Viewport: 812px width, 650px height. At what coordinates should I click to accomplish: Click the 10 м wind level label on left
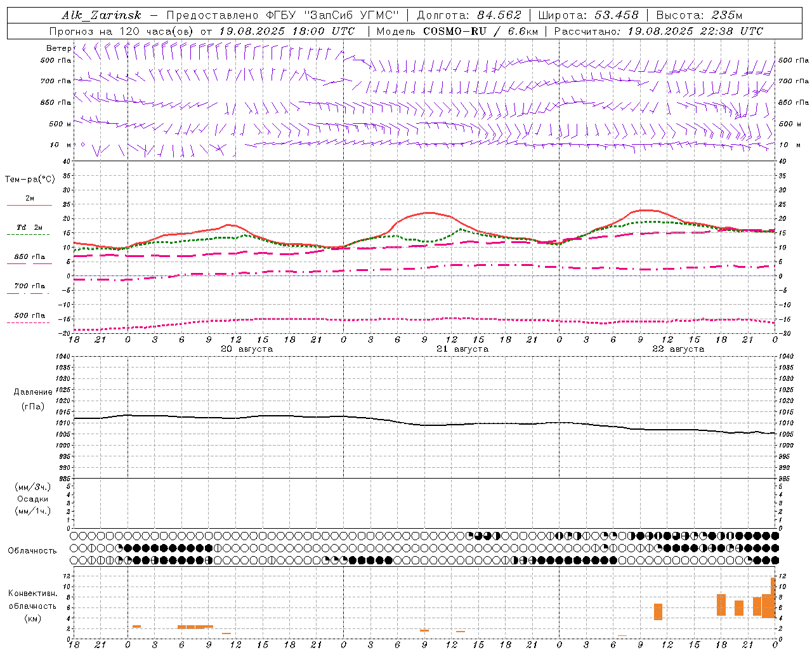coord(61,145)
